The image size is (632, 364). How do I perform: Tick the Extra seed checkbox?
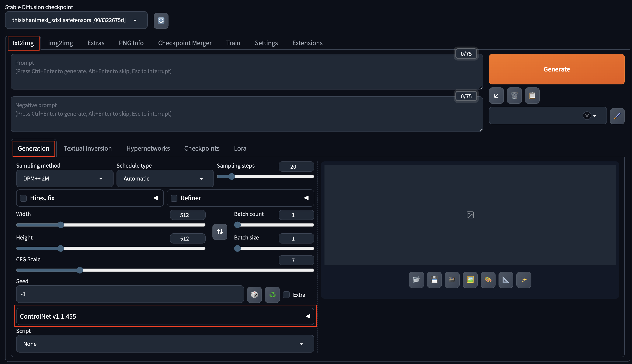click(x=286, y=295)
